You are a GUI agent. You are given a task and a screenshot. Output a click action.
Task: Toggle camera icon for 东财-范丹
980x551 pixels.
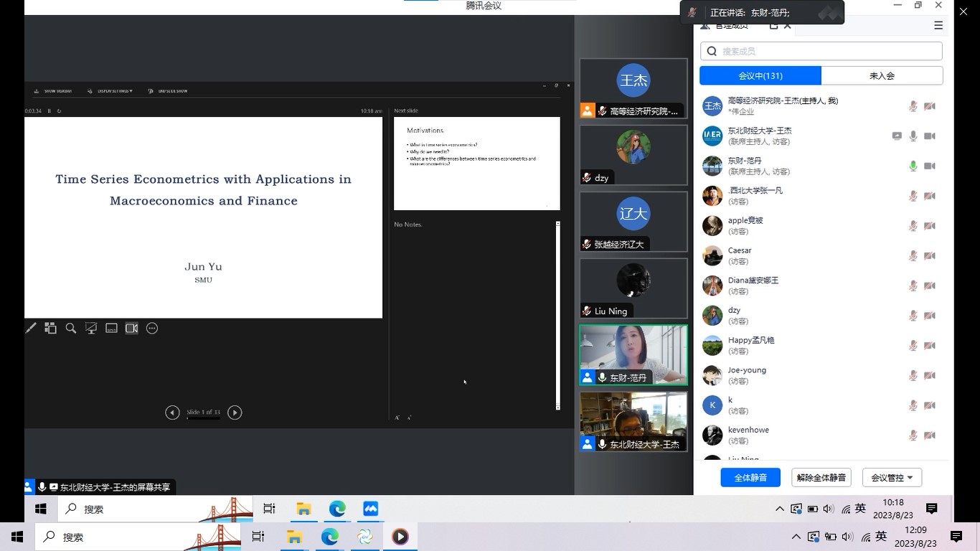coord(930,166)
